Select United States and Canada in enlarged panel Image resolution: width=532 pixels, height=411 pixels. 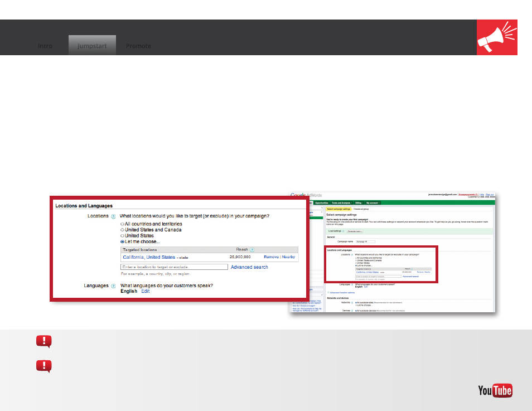(x=123, y=230)
